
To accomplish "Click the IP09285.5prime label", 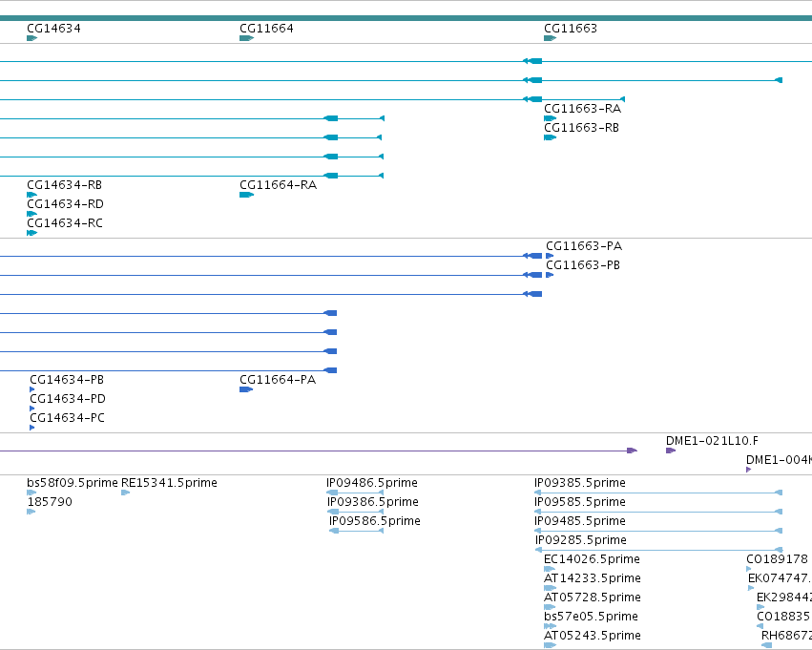I will (x=581, y=540).
